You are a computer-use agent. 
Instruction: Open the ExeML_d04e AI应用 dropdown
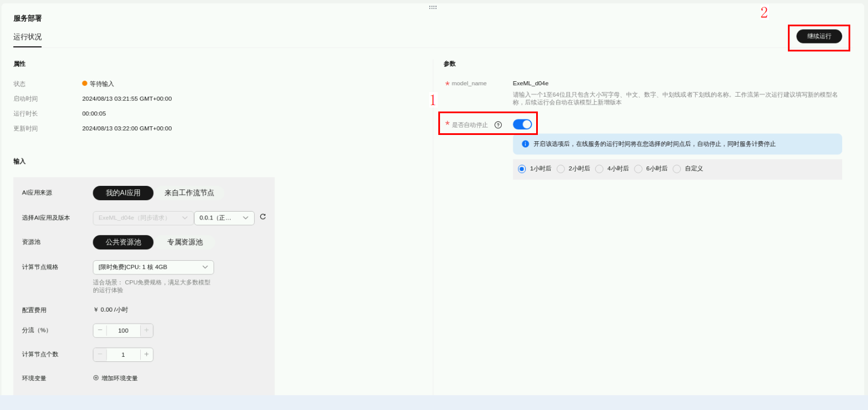(143, 218)
